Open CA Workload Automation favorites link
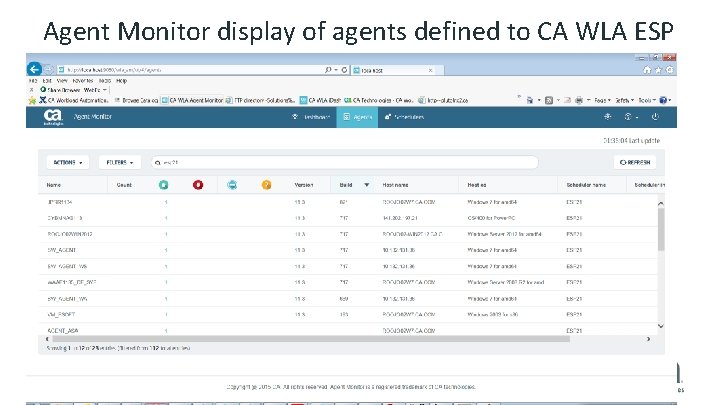The image size is (720, 405). 74,100
